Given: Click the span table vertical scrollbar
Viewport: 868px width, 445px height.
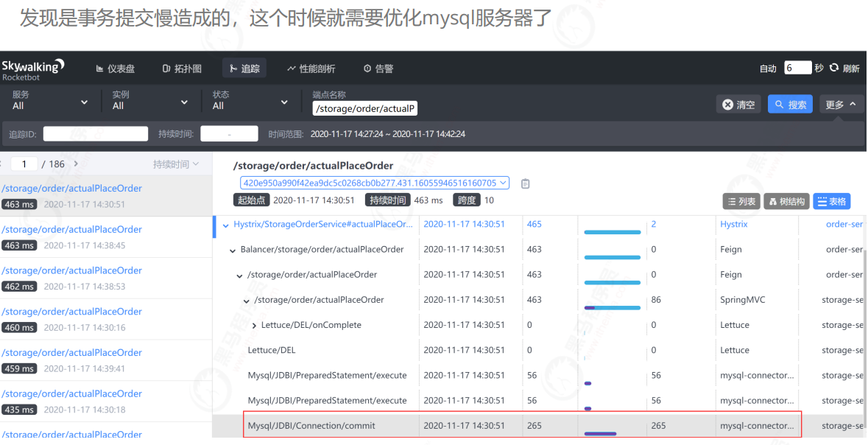Looking at the screenshot, I should tap(864, 338).
